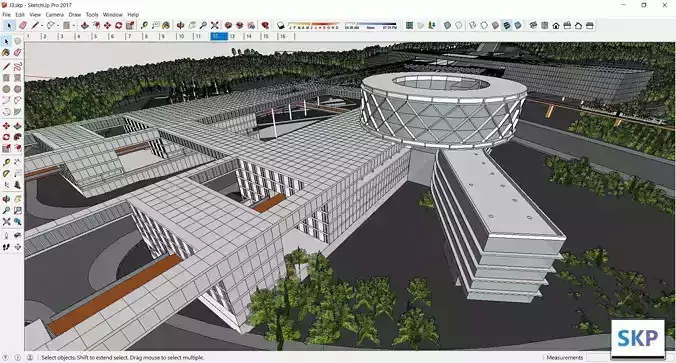Expand the Arc tool dropdown arrow
The width and height of the screenshot is (676, 363).
(58, 26)
